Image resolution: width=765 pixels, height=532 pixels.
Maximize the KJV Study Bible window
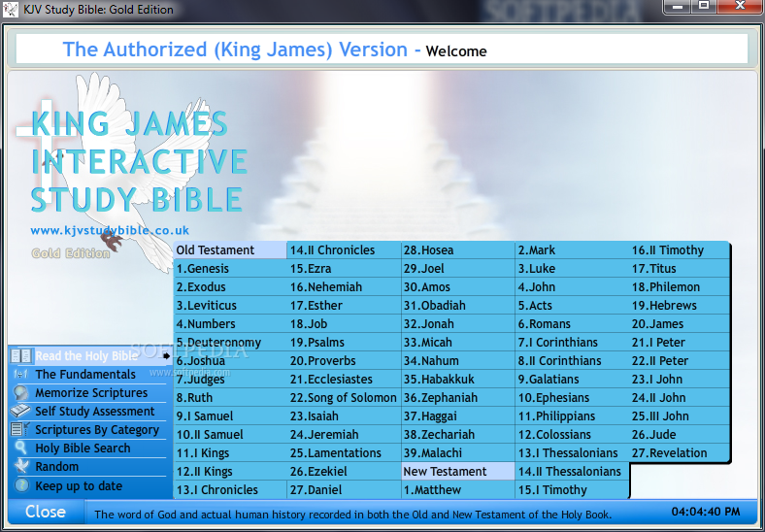point(704,6)
